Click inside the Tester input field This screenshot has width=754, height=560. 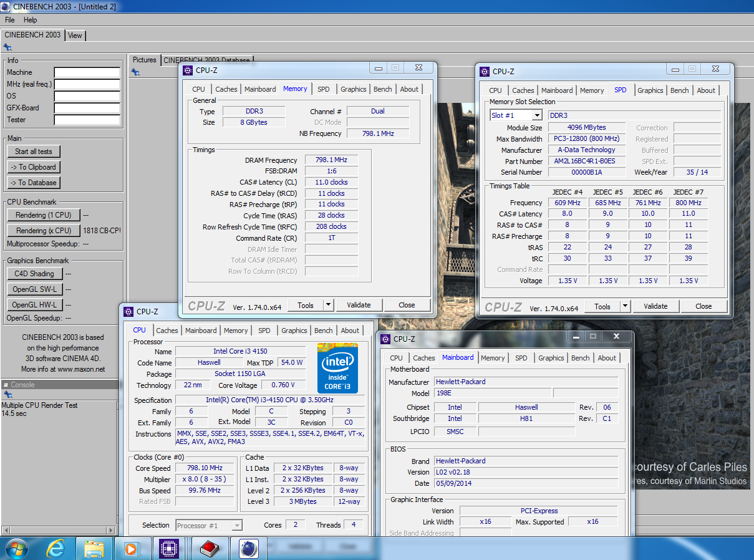[87, 120]
